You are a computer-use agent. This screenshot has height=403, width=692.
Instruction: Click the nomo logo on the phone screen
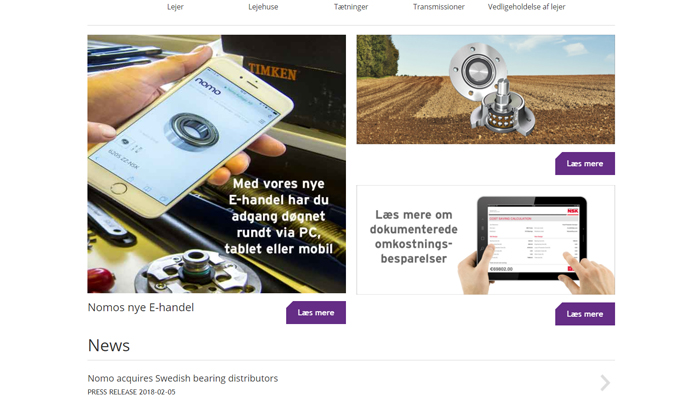[208, 86]
